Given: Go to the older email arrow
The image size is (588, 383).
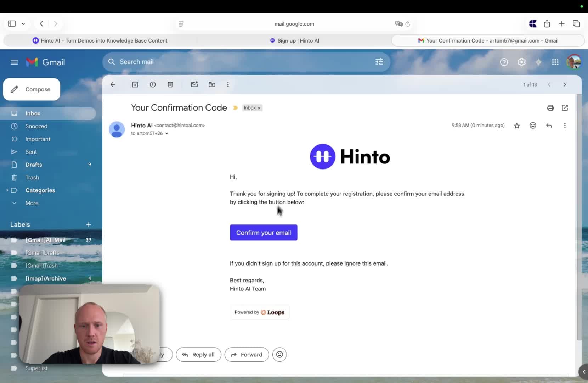Looking at the screenshot, I should [x=565, y=84].
